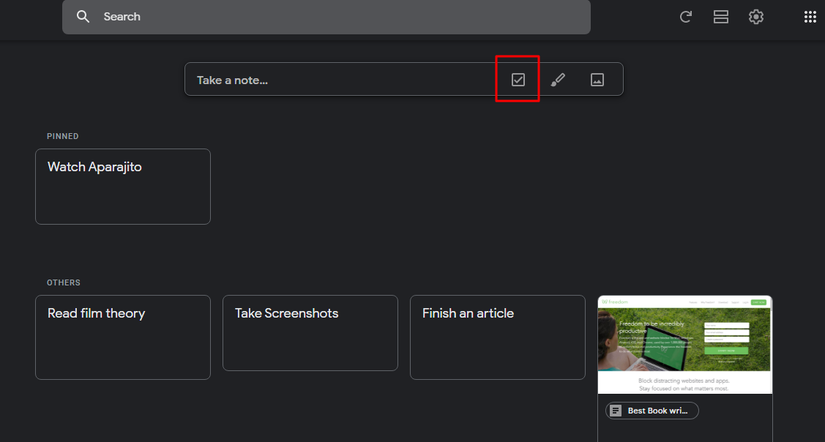The width and height of the screenshot is (825, 442).
Task: Click the OTHERS section heading
Action: 63,283
